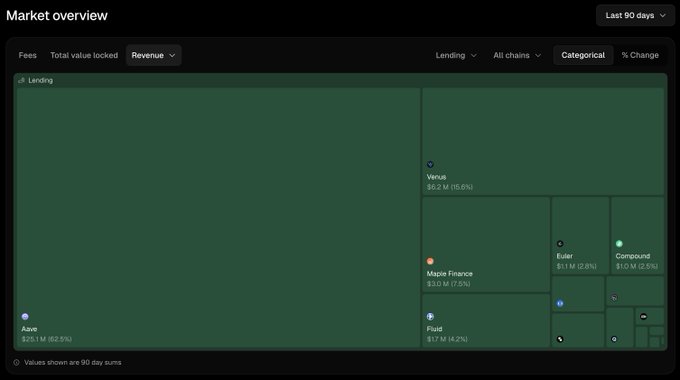Click the Market overview heading
The image size is (680, 380).
click(57, 16)
